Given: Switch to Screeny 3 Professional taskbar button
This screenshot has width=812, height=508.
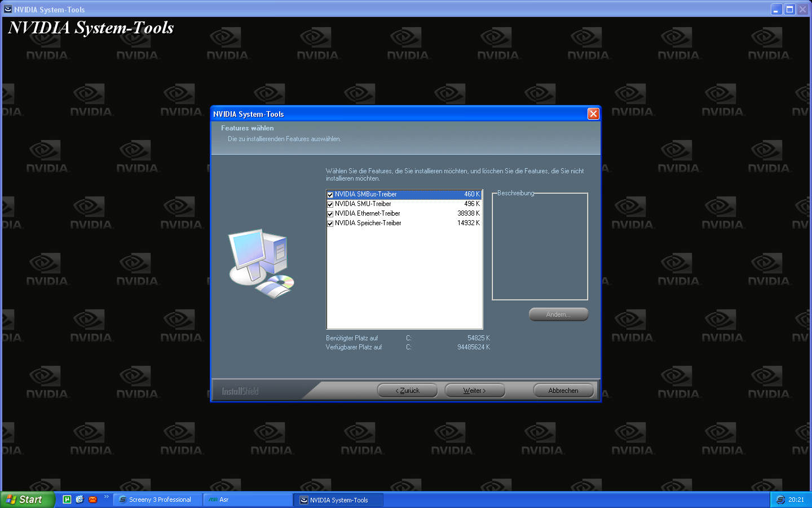Looking at the screenshot, I should [x=158, y=500].
